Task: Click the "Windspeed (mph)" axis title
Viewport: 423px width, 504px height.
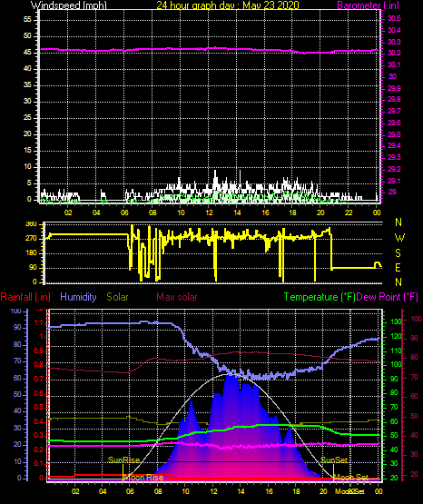Action: [x=69, y=5]
